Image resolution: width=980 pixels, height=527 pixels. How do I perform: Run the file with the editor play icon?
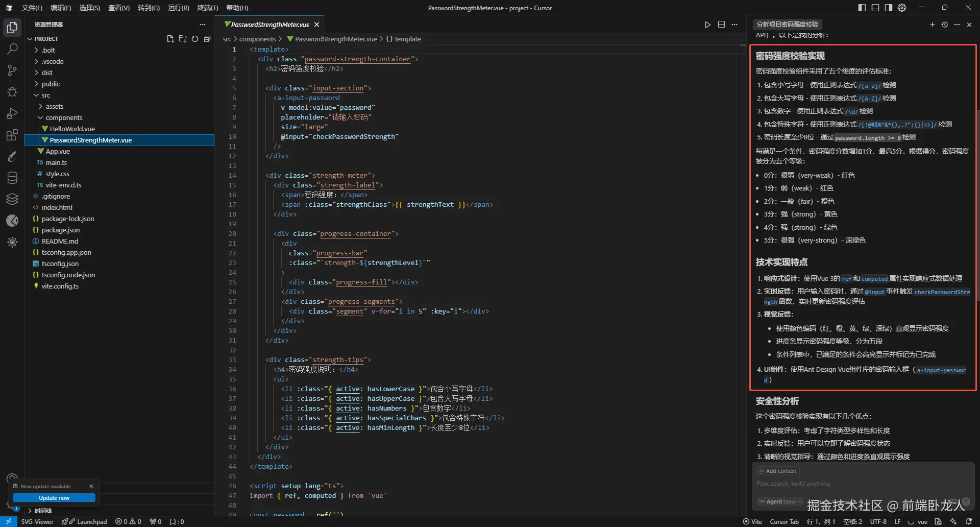click(707, 25)
